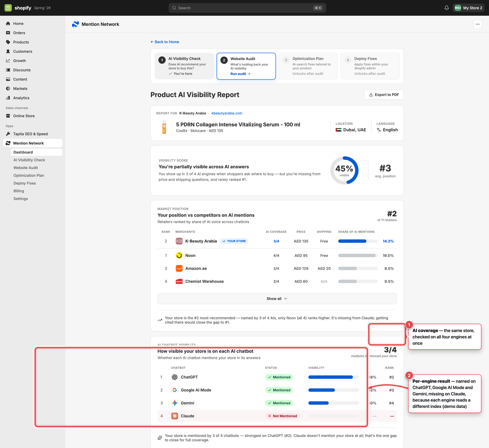
Task: Click the Amazon.ae merchant logo
Action: (179, 269)
